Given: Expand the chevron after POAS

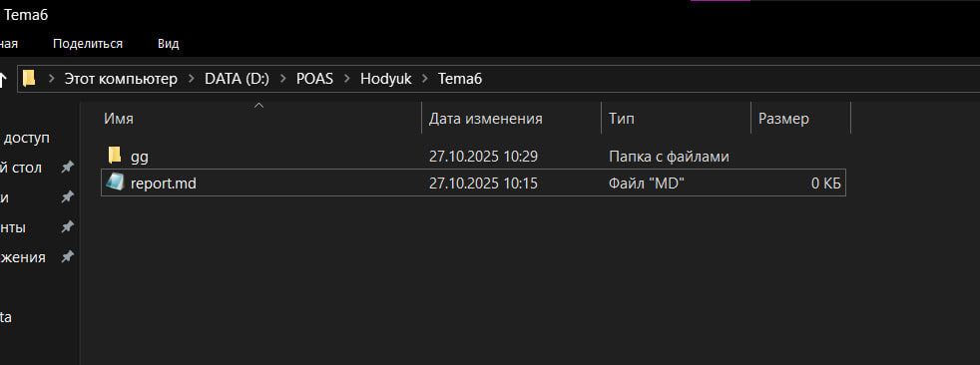Looking at the screenshot, I should point(347,79).
